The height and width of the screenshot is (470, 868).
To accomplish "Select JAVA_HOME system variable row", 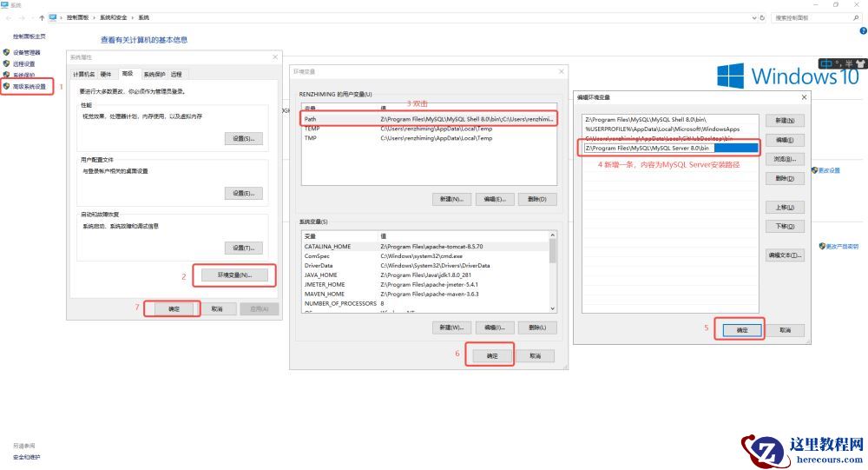I will pos(425,275).
